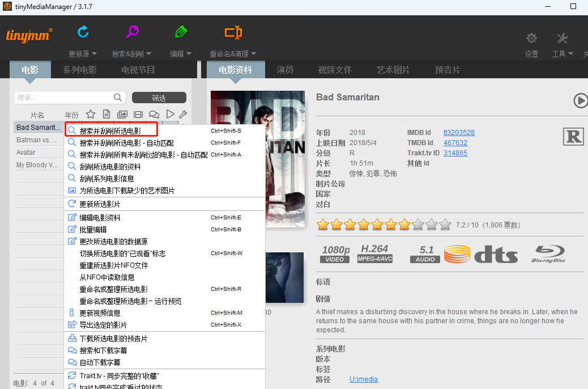Click the watched play-triangle column icon
Image resolution: width=588 pixels, height=389 pixels.
click(171, 114)
